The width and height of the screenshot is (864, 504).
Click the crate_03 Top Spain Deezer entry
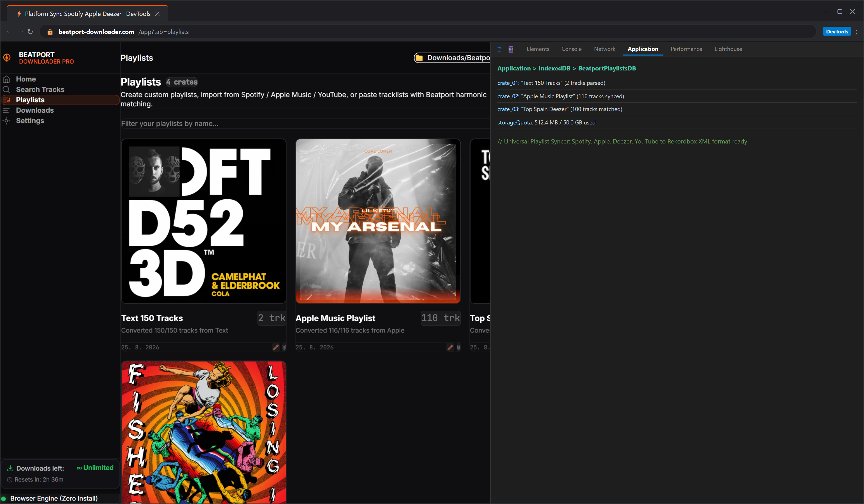pyautogui.click(x=677, y=109)
